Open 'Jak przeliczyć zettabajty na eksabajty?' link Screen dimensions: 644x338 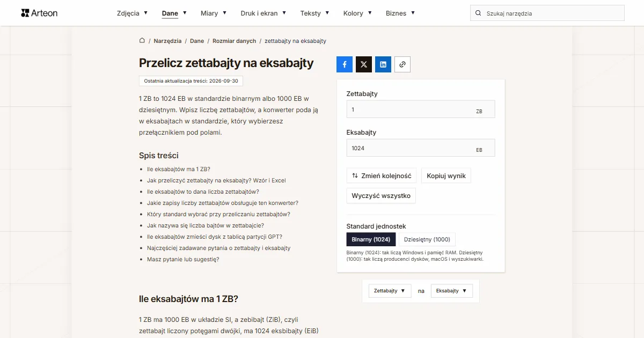tap(216, 180)
